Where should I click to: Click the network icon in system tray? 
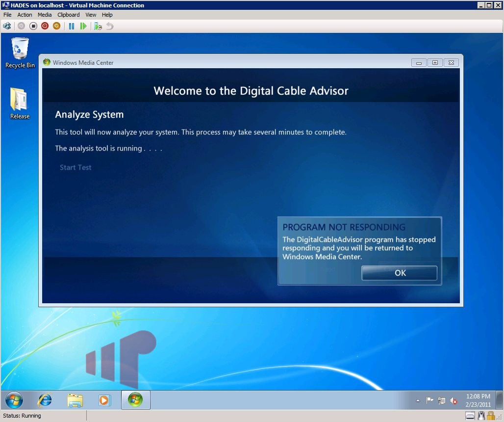442,400
